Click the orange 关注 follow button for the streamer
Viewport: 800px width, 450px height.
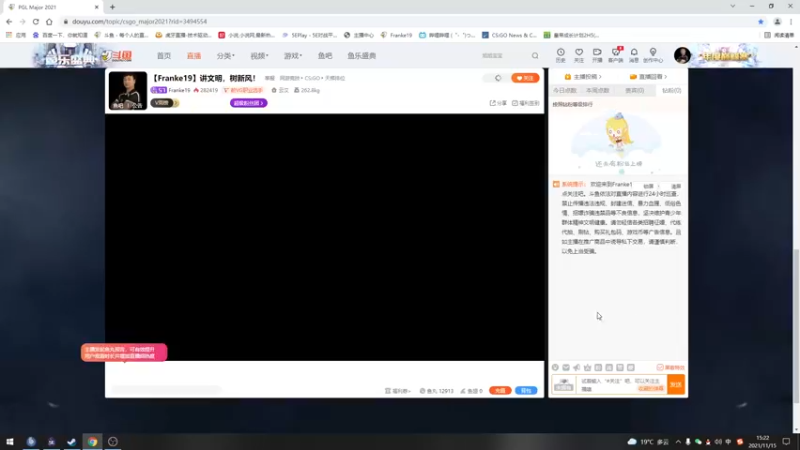[x=525, y=78]
